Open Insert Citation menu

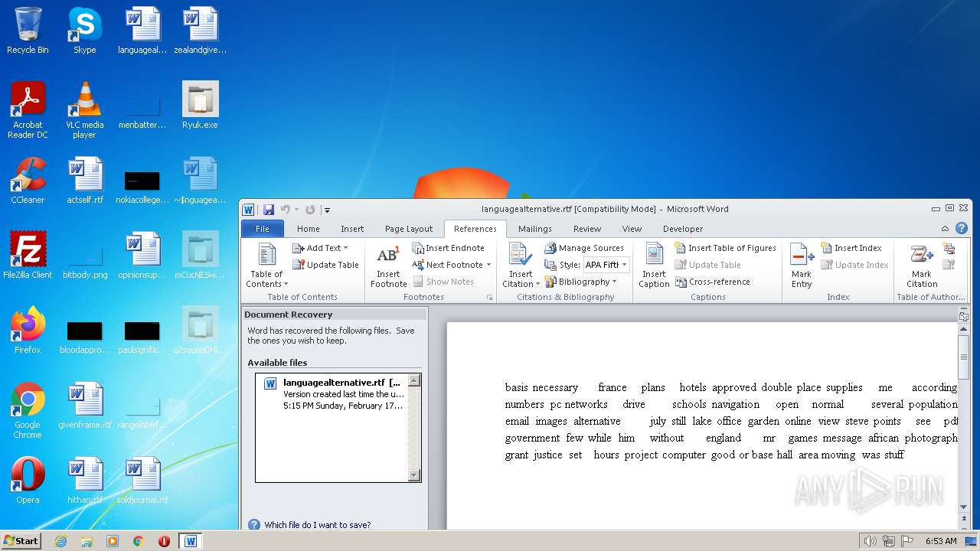(x=521, y=265)
